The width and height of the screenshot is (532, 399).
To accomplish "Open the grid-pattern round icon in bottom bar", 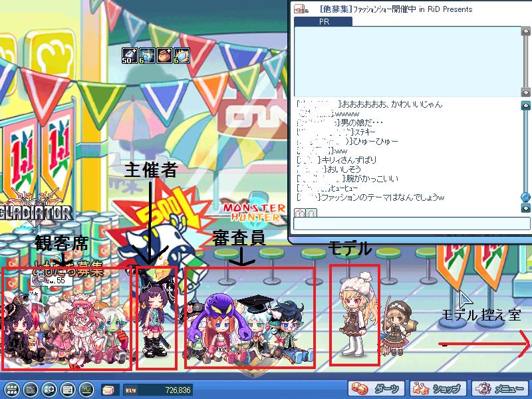I will coord(12,389).
